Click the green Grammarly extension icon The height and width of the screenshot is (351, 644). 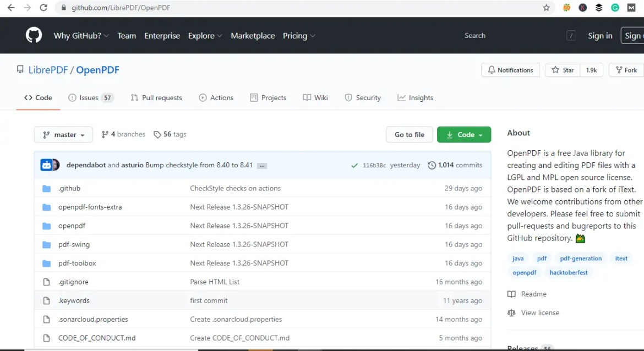(x=615, y=7)
